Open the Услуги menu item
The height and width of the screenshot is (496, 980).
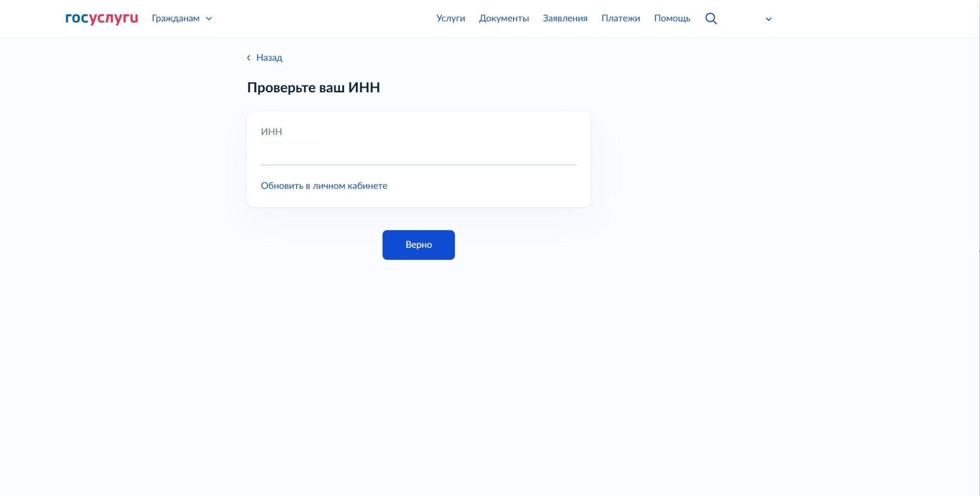tap(450, 19)
